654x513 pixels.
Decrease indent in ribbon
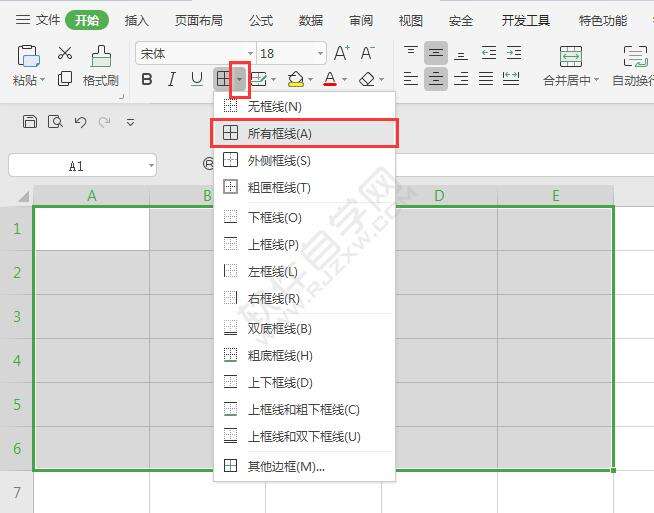tap(488, 53)
